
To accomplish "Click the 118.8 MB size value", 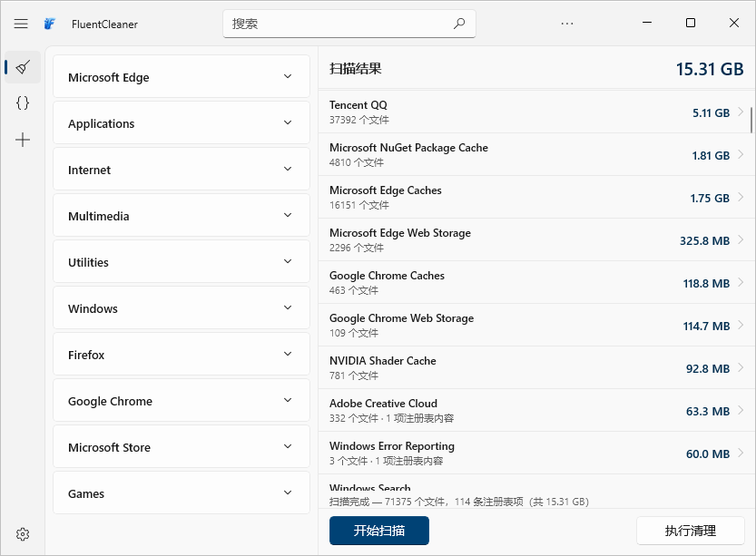I will [706, 283].
